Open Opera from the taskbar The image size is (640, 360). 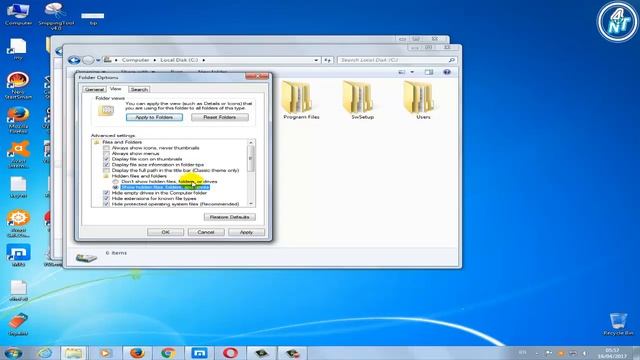[231, 353]
